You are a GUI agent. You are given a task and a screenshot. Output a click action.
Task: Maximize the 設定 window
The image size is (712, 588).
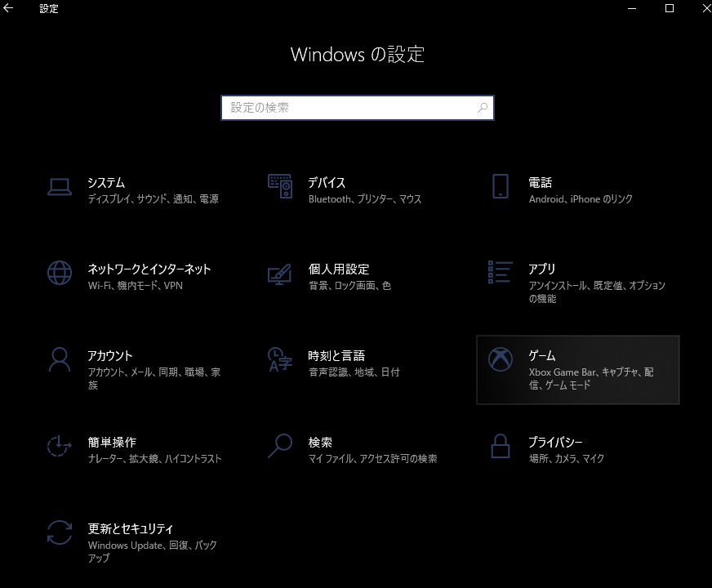pos(670,8)
